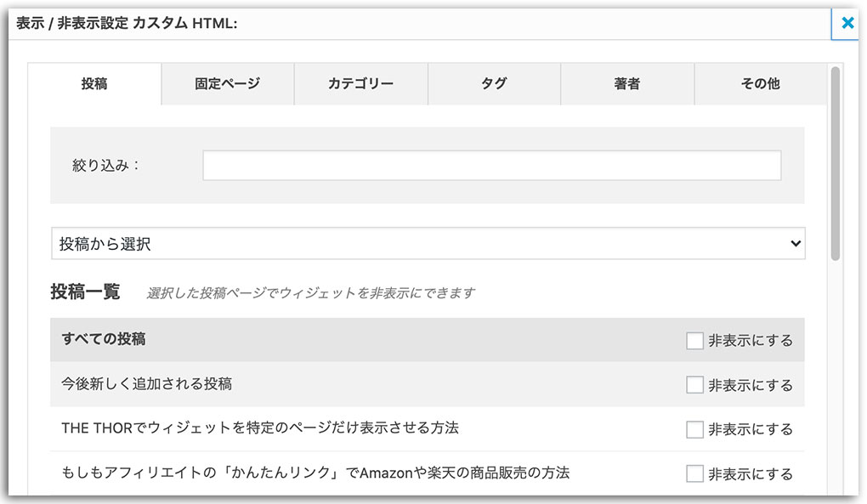This screenshot has height=504, width=867.
Task: Switch to the 固定ページ tab
Action: [227, 83]
